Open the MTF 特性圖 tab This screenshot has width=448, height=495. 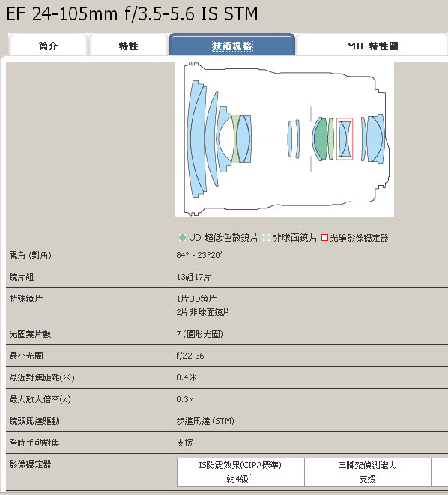(x=372, y=46)
